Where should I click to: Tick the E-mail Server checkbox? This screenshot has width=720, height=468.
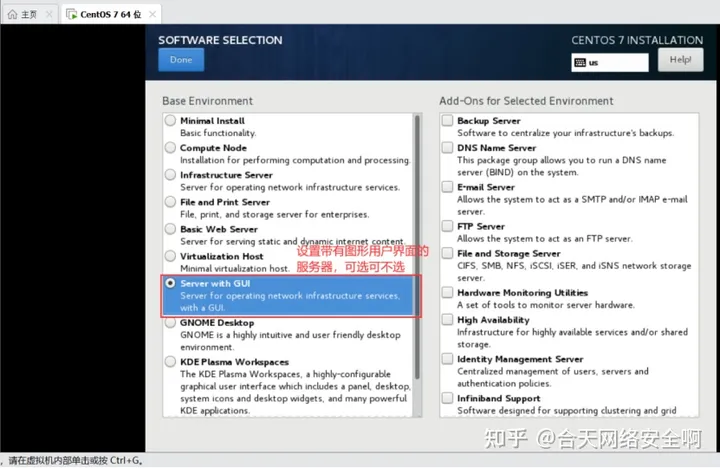[x=447, y=187]
